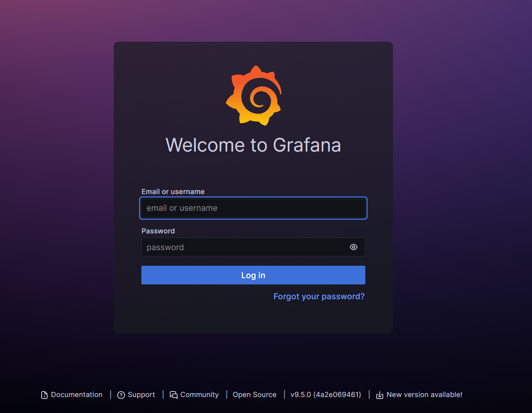
Task: Click the Log in button
Action: tap(253, 275)
